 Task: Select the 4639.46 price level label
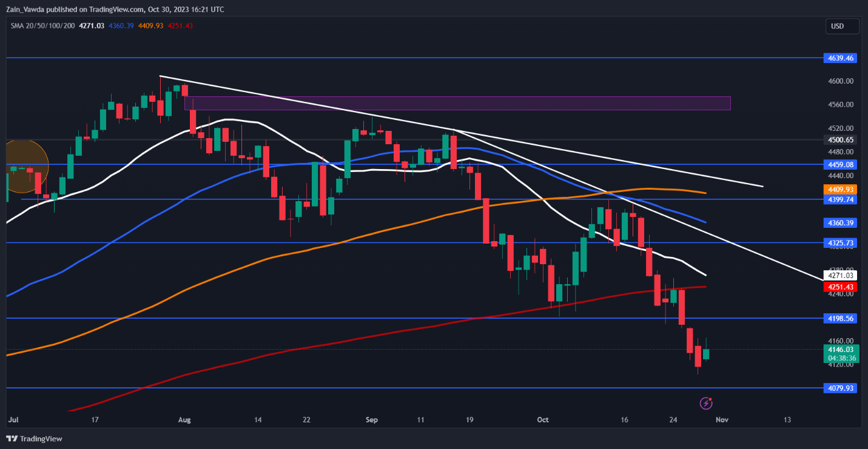(840, 58)
